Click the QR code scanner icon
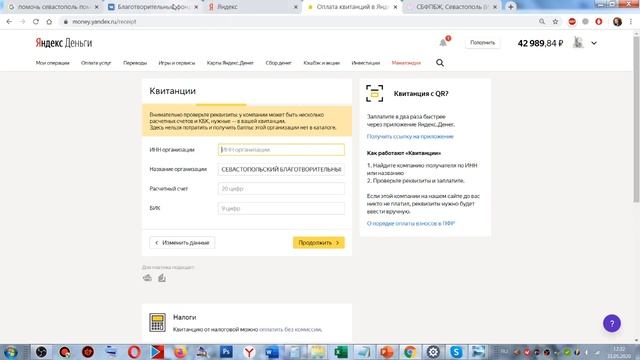Image resolution: width=640 pixels, height=360 pixels. (x=374, y=93)
